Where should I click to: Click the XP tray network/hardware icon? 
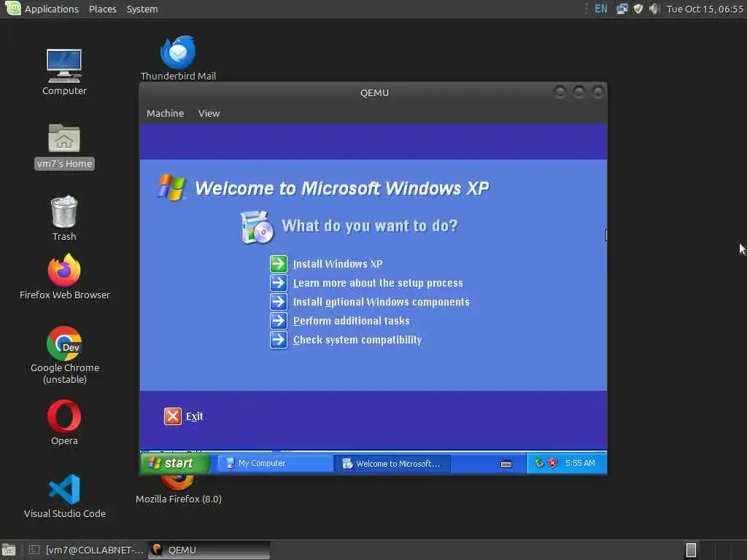[x=539, y=463]
